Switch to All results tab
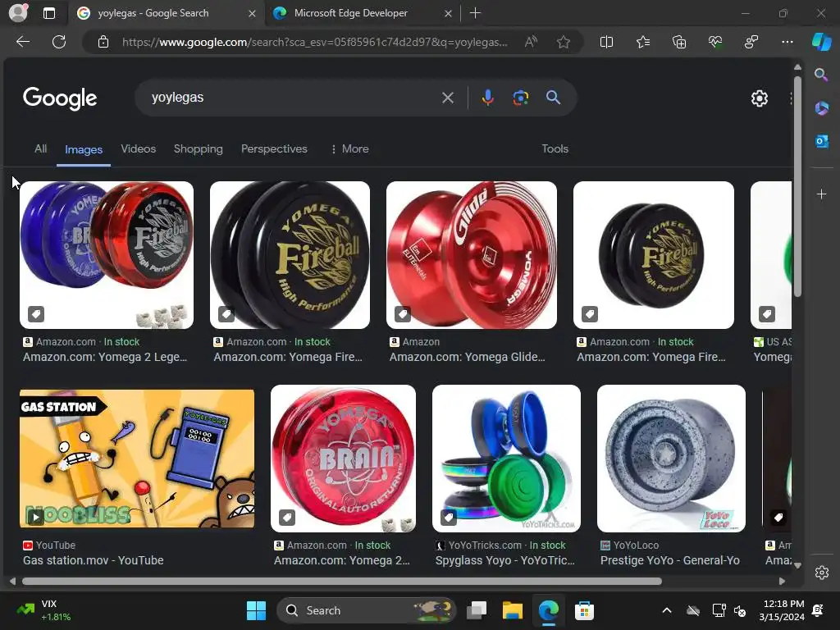 (40, 149)
